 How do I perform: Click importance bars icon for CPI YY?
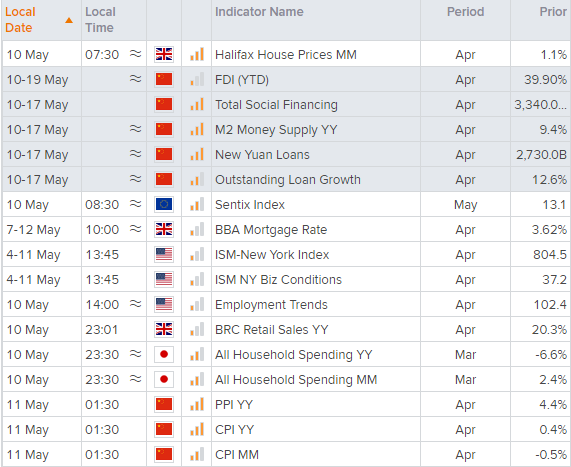(x=197, y=429)
